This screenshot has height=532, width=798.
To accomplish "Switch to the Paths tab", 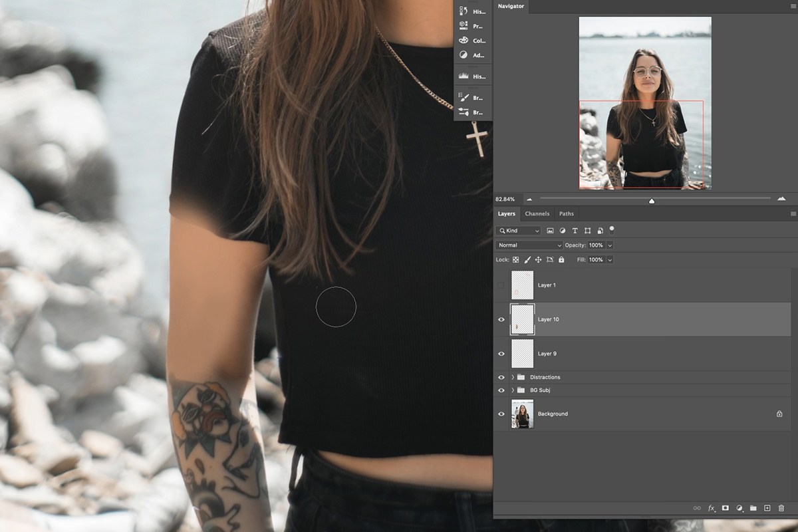I will [567, 214].
